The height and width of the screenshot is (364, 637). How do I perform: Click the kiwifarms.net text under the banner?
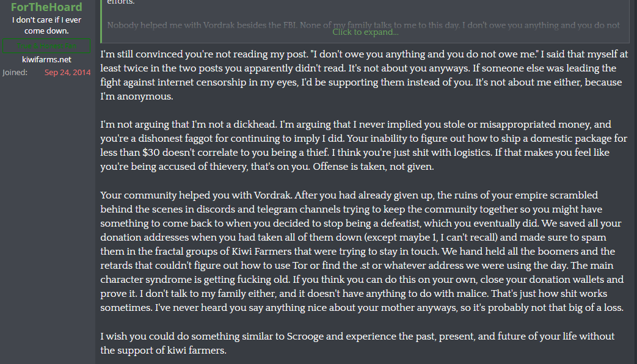(46, 59)
